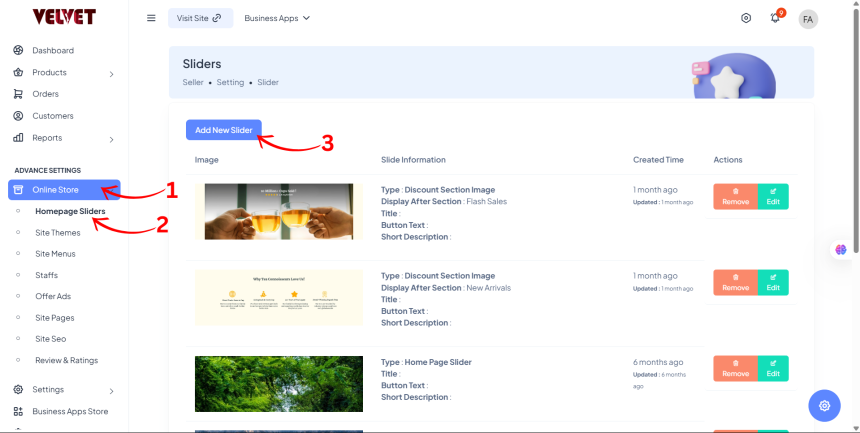
Task: Click the Dashboard icon in sidebar
Action: tap(18, 50)
